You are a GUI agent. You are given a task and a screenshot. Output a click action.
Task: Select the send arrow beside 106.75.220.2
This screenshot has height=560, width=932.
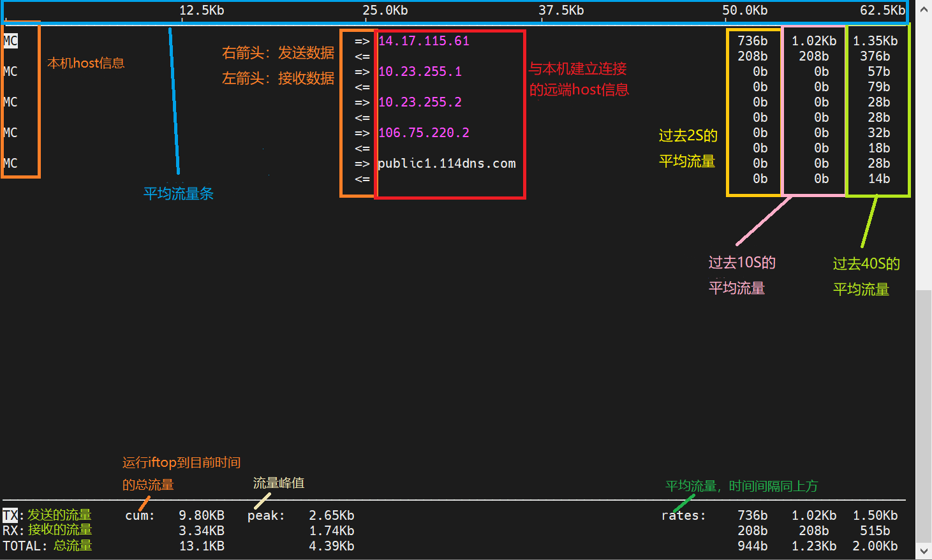[364, 132]
